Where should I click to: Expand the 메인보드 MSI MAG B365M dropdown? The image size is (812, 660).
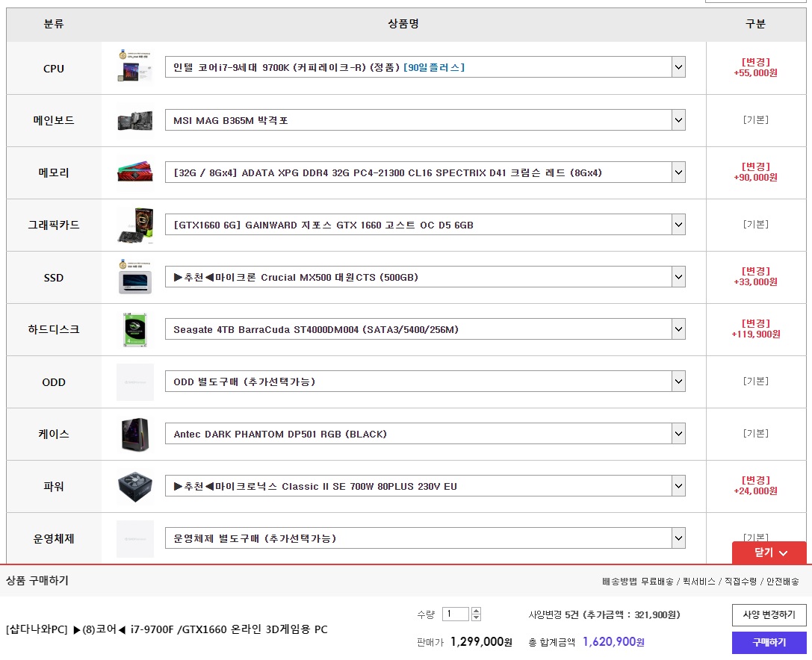click(x=425, y=120)
